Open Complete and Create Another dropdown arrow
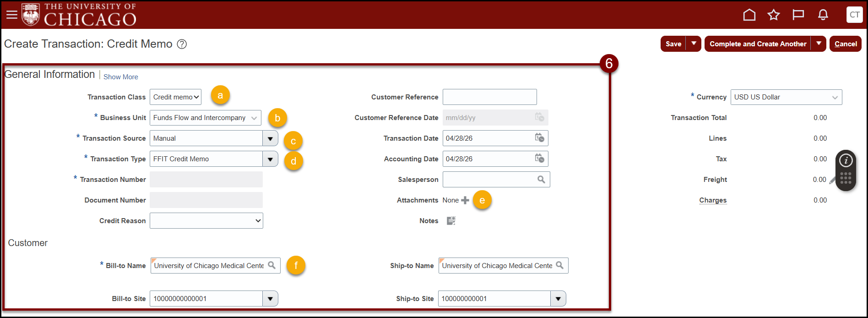This screenshot has width=868, height=318. pyautogui.click(x=819, y=44)
